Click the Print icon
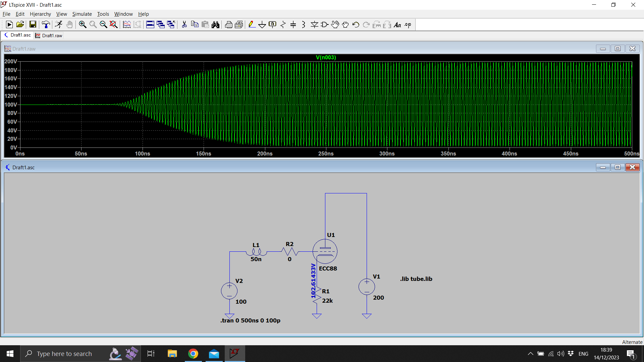The width and height of the screenshot is (644, 362). click(228, 24)
